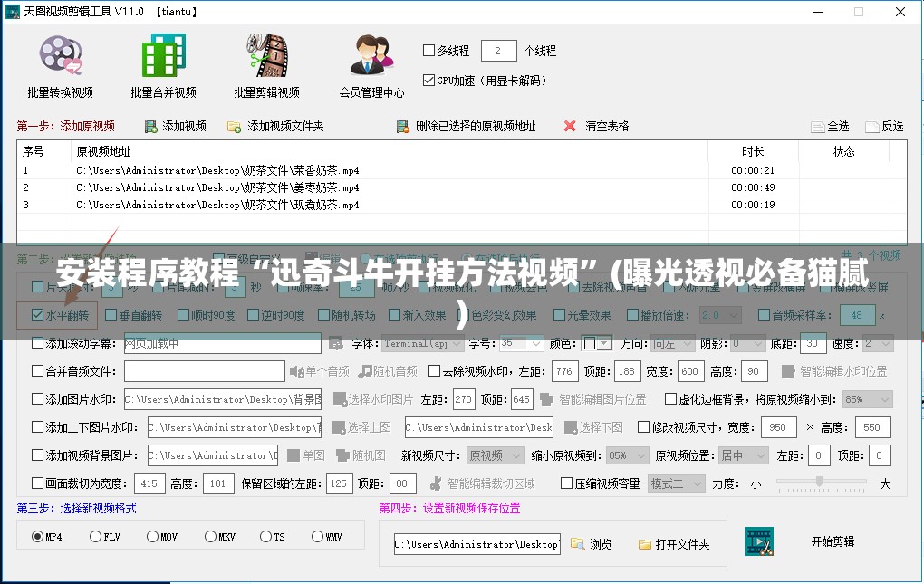This screenshot has width=924, height=584.
Task: Toggle 水平翻转 checkbox
Action: (38, 315)
